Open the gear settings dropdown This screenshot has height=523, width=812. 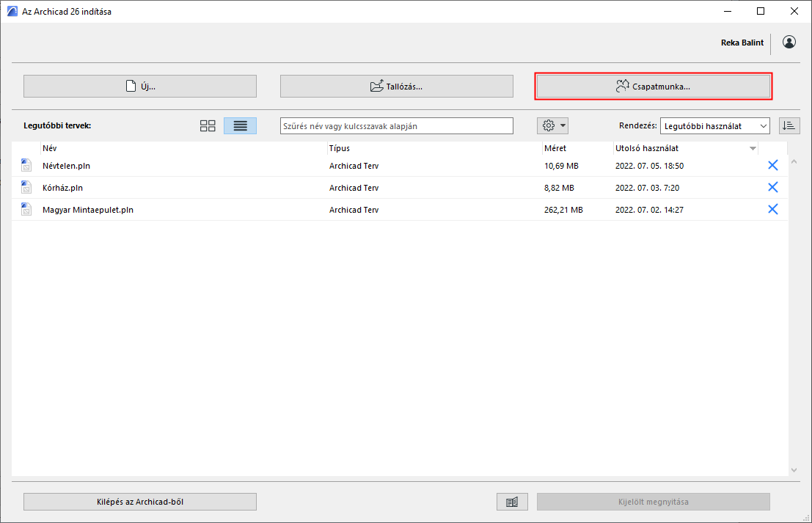(552, 126)
